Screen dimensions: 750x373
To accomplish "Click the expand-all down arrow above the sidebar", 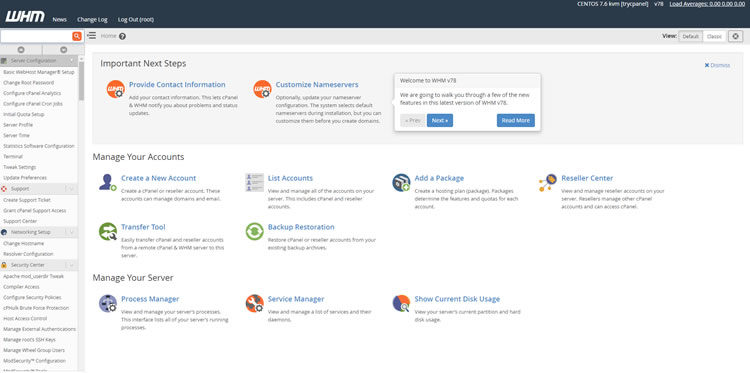I will coord(64,50).
